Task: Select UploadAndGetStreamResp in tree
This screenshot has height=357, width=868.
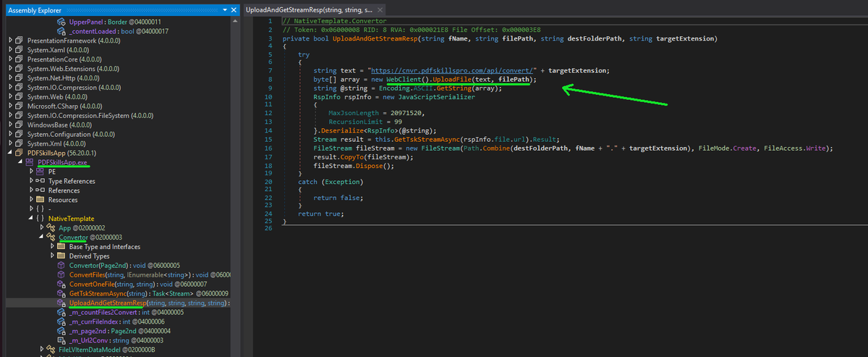Action: tap(150, 303)
